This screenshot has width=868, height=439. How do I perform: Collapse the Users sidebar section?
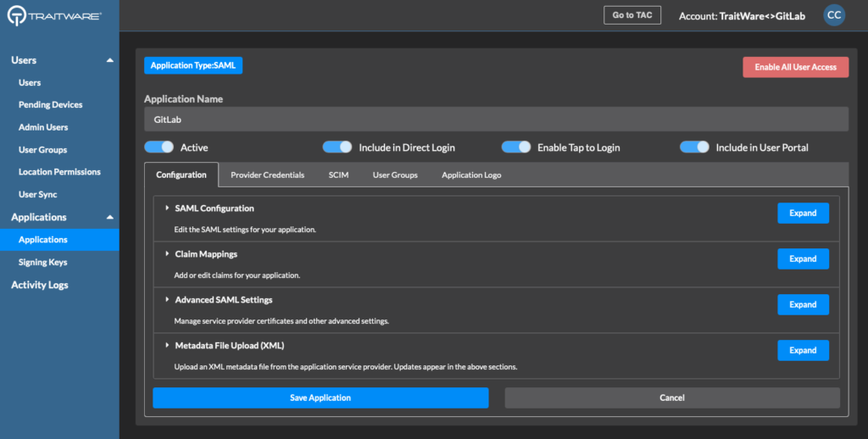click(x=109, y=60)
